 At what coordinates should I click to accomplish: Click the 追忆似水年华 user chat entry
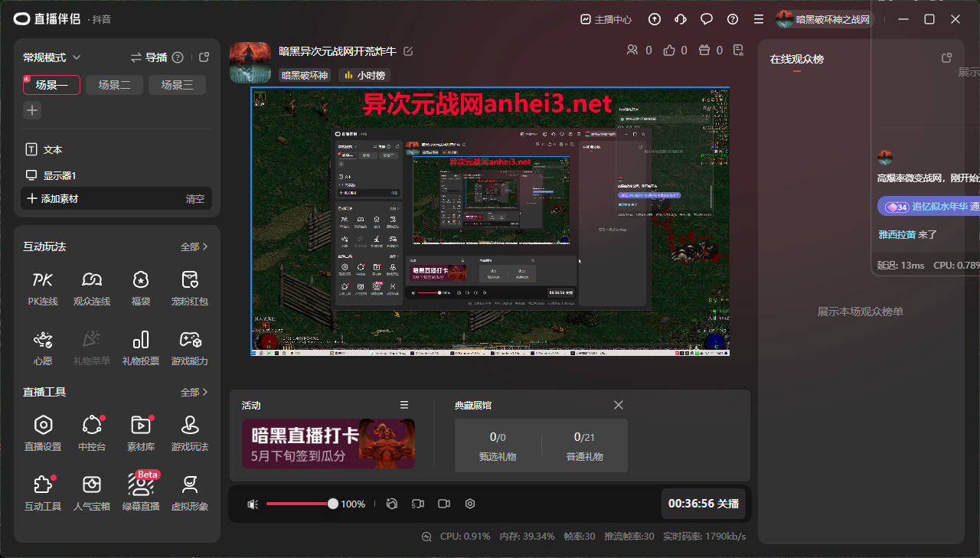(929, 207)
